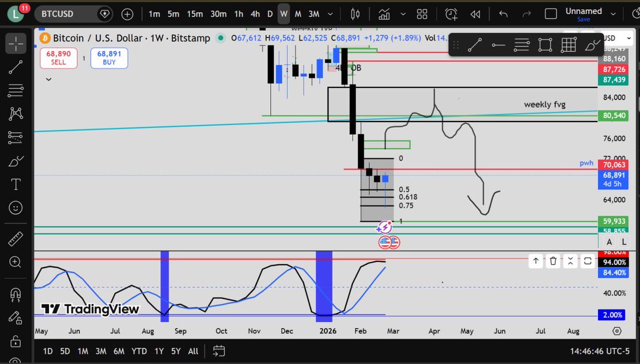640x364 pixels.
Task: Pick rectangle tool in the floating toolbar
Action: (545, 45)
